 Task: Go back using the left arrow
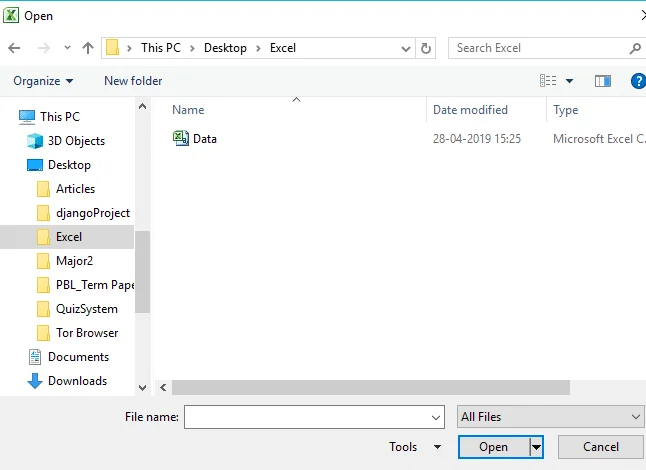pyautogui.click(x=14, y=48)
